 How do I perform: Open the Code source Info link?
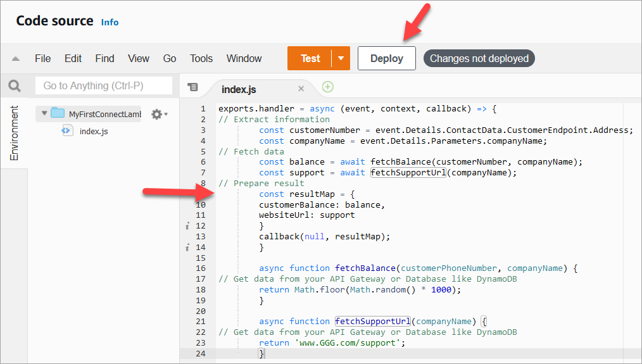click(110, 22)
